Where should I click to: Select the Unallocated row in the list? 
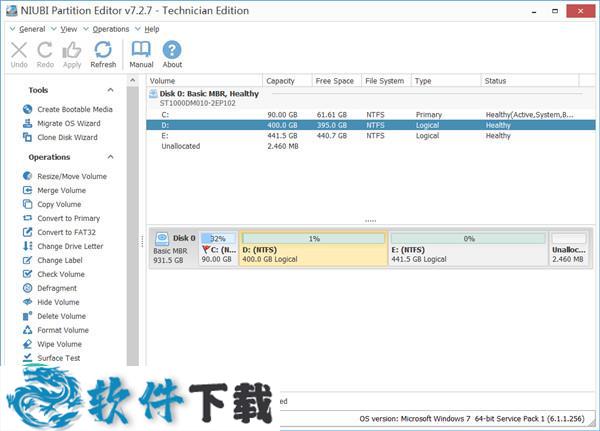click(x=370, y=146)
